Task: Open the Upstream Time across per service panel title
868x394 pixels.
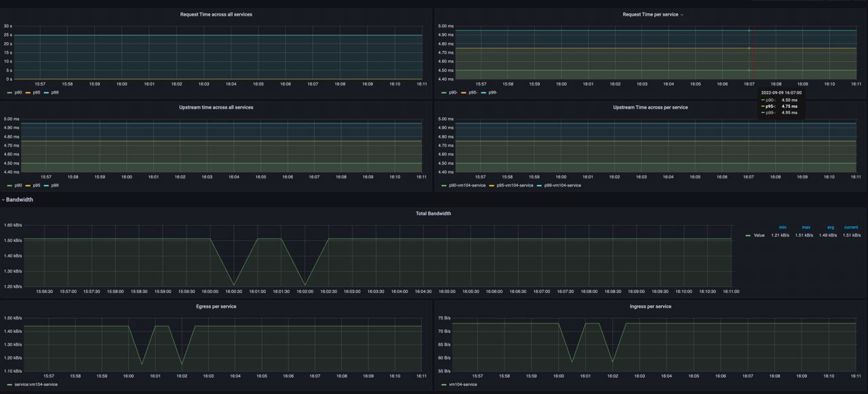Action: pos(650,107)
